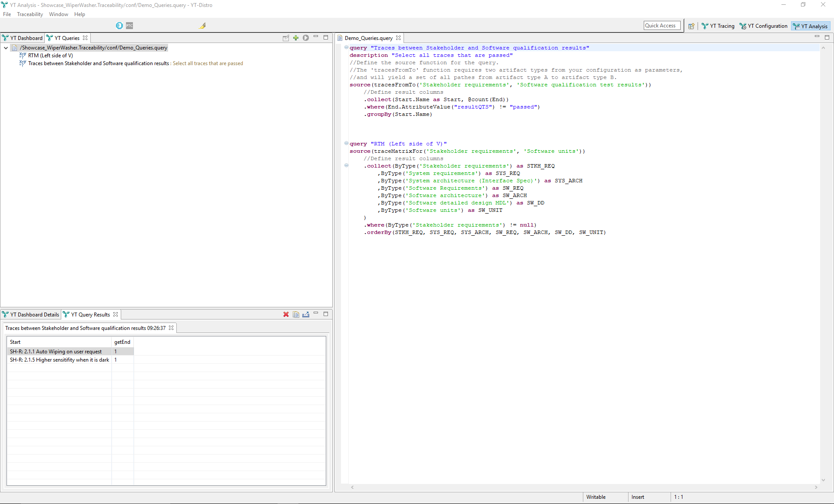Screen dimensions: 834x504
Task: Run the selected query with play icon
Action: point(306,38)
